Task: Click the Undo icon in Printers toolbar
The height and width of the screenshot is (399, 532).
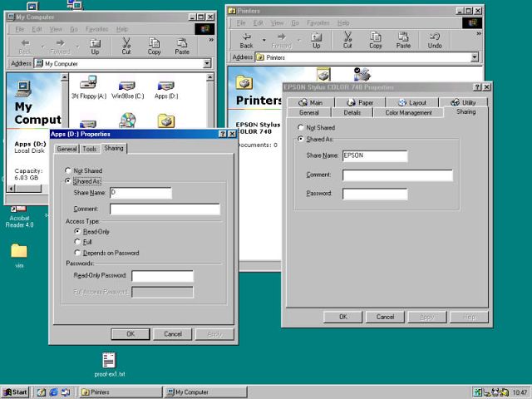Action: (435, 40)
